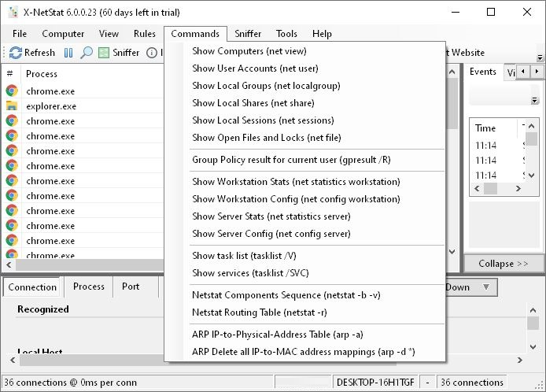Click the Events list scroll-right arrow

518,188
